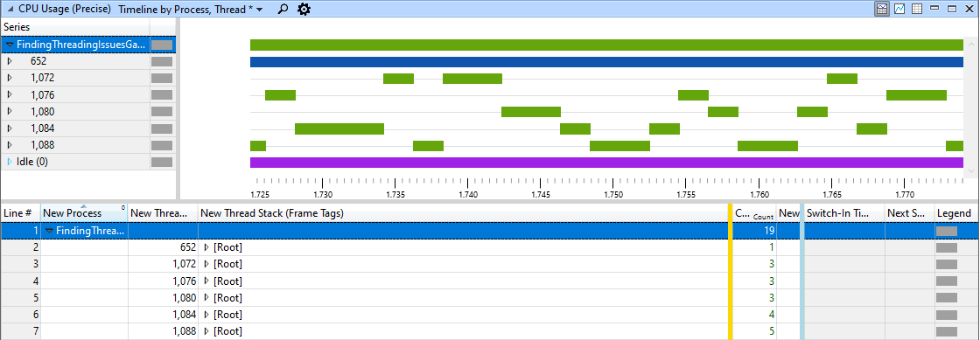This screenshot has width=980, height=340.
Task: Expand [Root] stack for thread 652
Action: point(206,247)
